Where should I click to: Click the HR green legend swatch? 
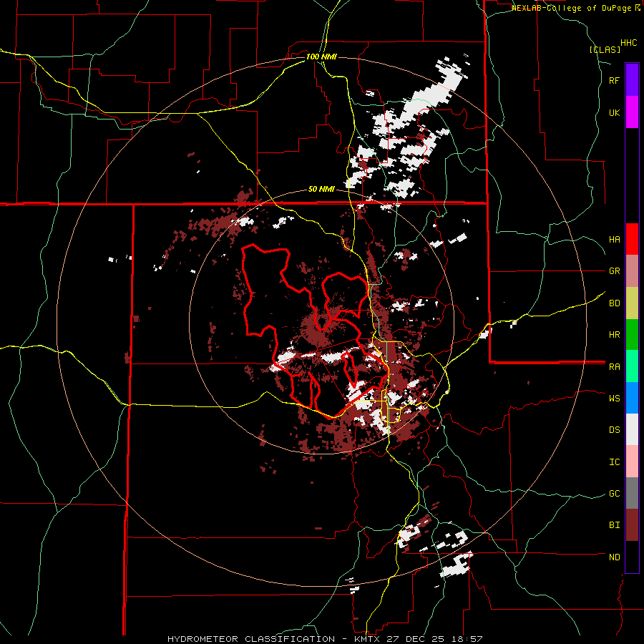pyautogui.click(x=632, y=334)
